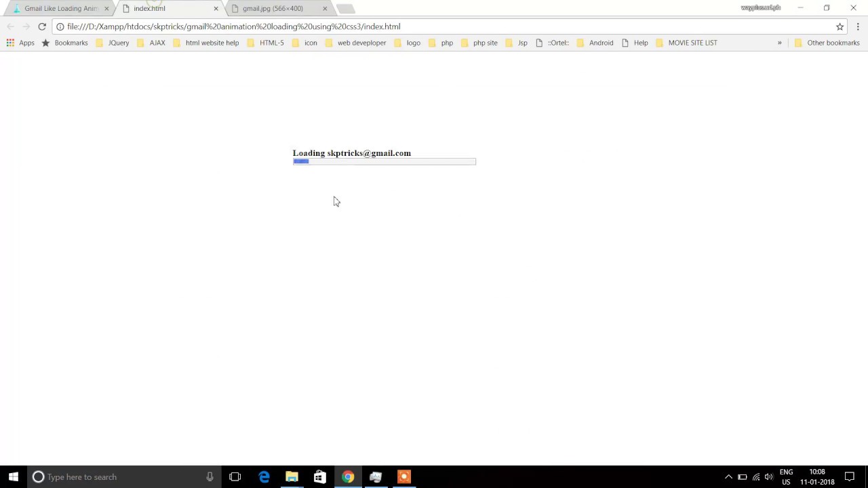Expand hidden bookmarks with the chevron
This screenshot has width=868, height=488.
click(x=779, y=43)
